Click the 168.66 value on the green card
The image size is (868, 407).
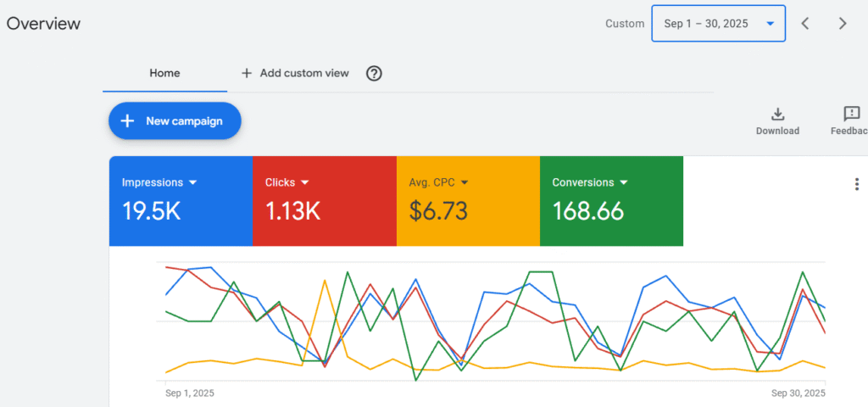coord(587,210)
